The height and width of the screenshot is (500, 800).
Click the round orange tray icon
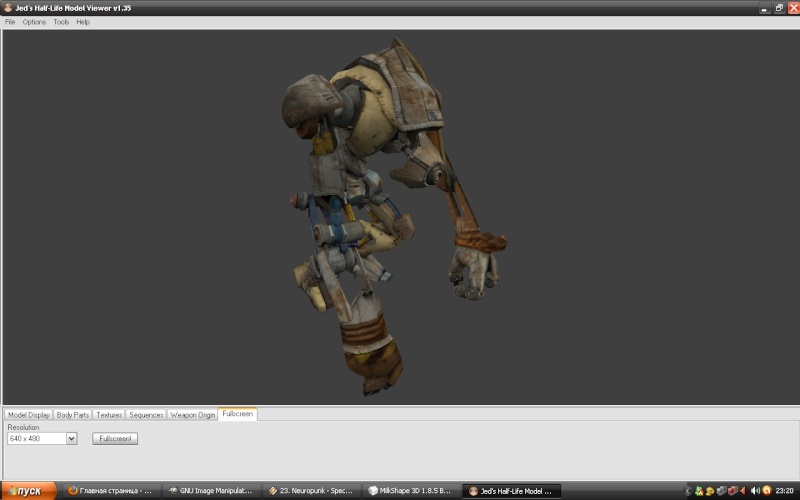click(766, 490)
